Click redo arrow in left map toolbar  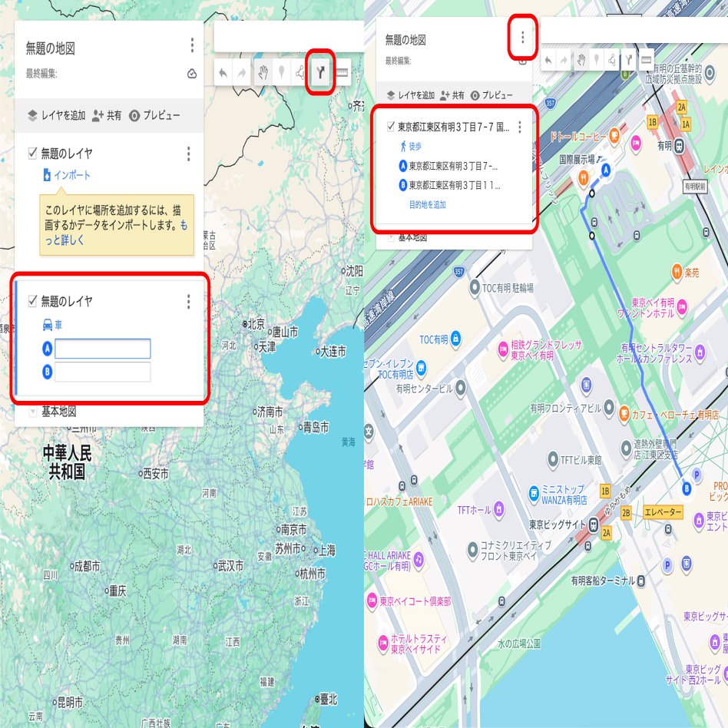pos(242,73)
